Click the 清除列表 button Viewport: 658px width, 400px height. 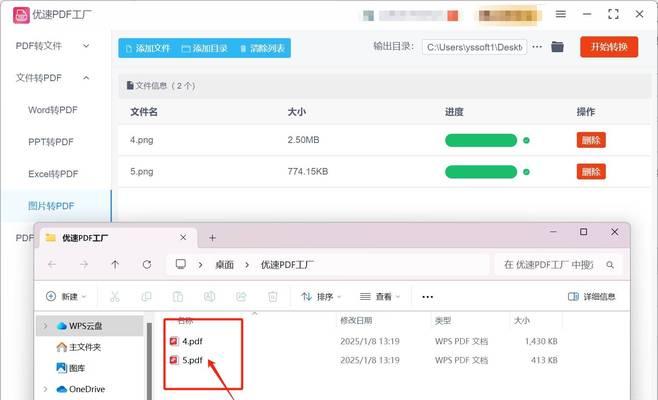(x=262, y=48)
